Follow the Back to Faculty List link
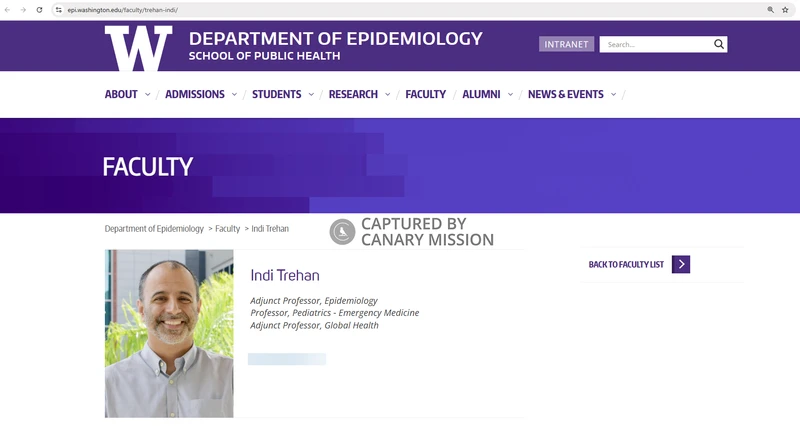Screen dimensions: 800x432 tap(626, 265)
